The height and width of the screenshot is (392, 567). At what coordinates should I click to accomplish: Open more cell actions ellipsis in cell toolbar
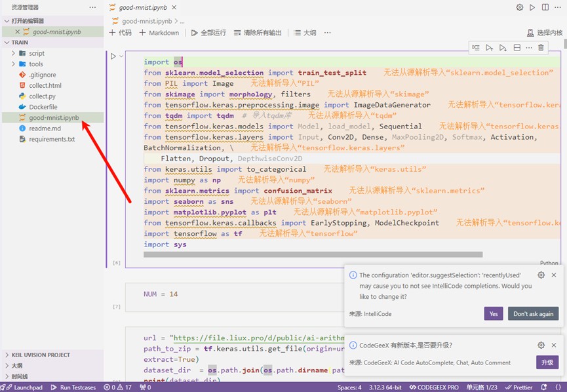click(x=529, y=48)
